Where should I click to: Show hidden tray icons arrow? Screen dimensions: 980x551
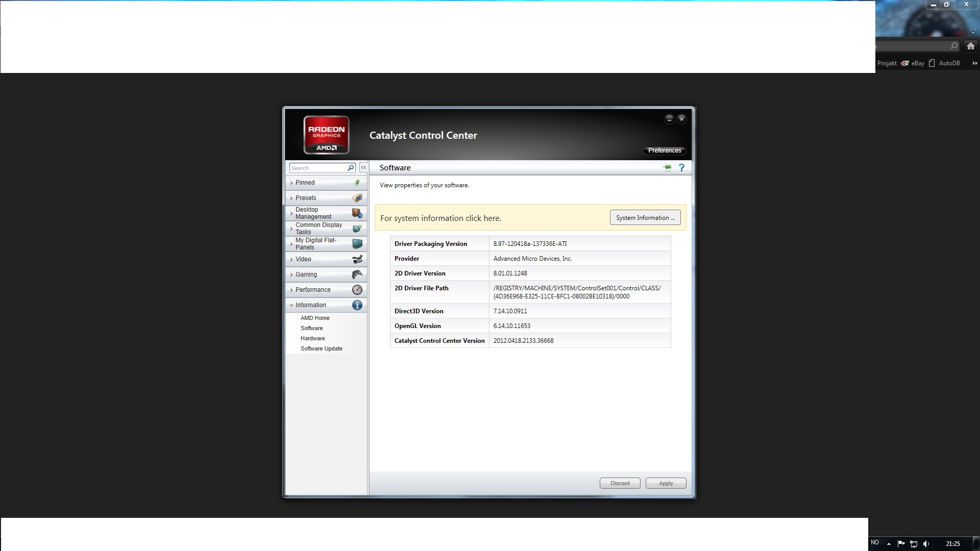point(889,544)
